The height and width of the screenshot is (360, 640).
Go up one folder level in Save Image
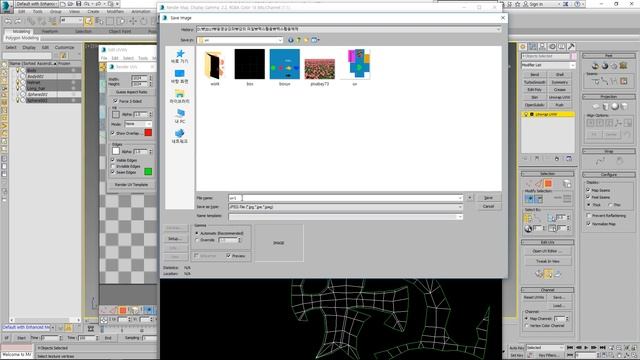[298, 40]
